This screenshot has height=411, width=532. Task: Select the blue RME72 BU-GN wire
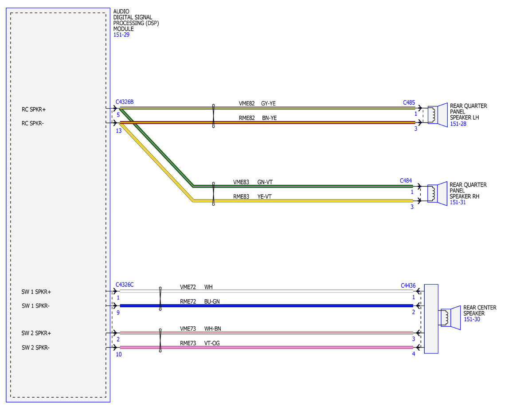(x=266, y=305)
